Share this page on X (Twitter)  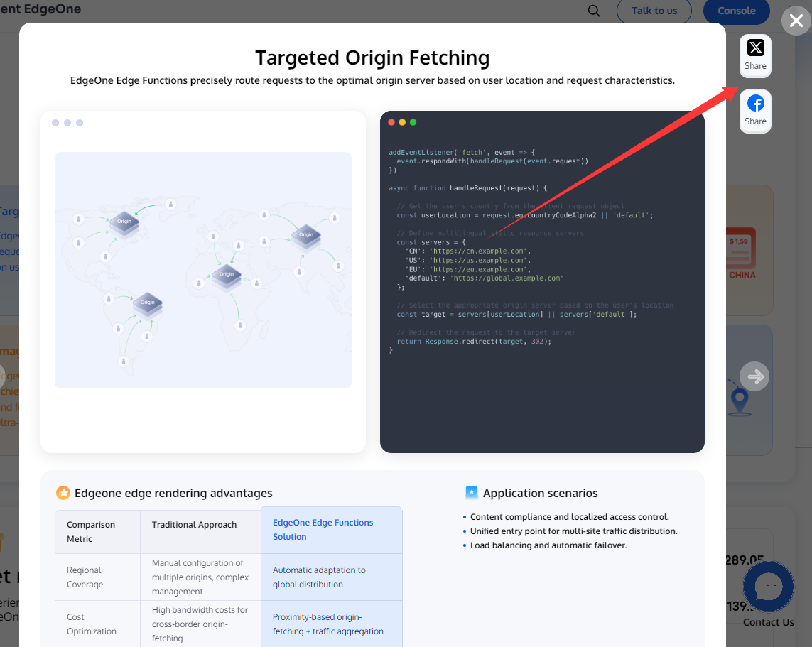[x=755, y=55]
